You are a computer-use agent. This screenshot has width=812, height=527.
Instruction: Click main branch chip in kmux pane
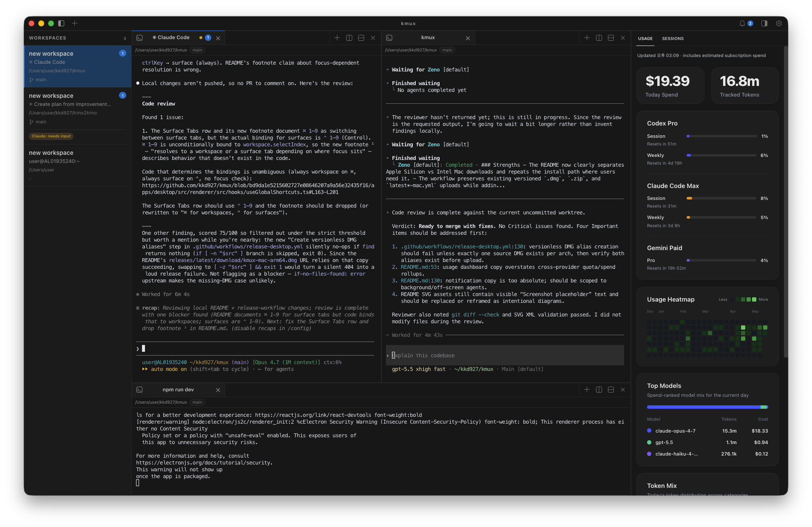[447, 50]
